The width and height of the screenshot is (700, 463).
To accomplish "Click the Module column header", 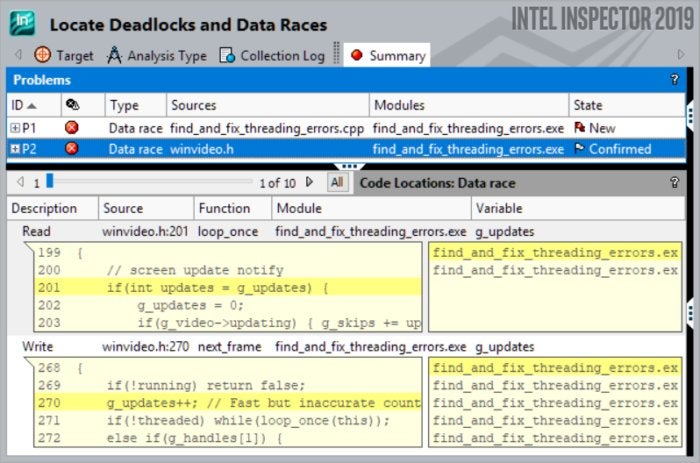I will [x=371, y=208].
